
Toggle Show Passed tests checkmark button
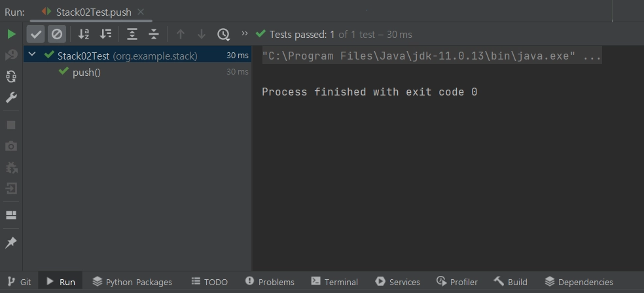[36, 34]
